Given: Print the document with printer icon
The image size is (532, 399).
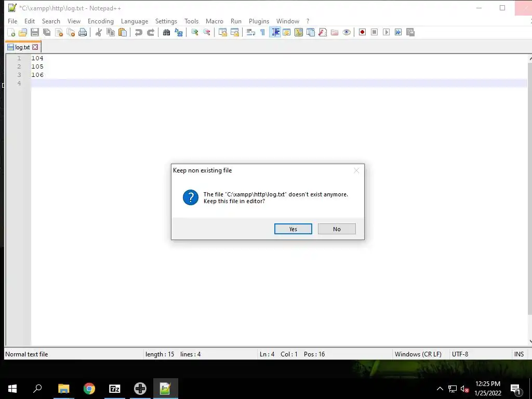Looking at the screenshot, I should (83, 32).
